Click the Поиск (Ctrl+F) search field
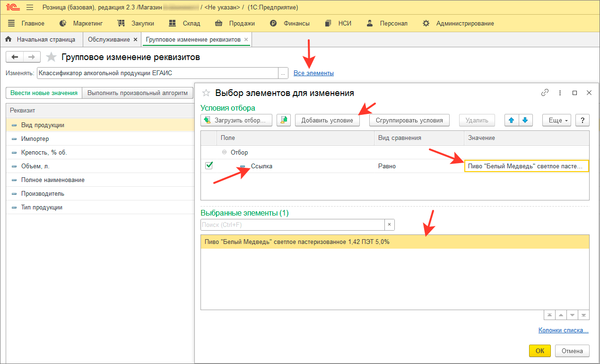Viewport: 600px width, 364px height. 293,225
